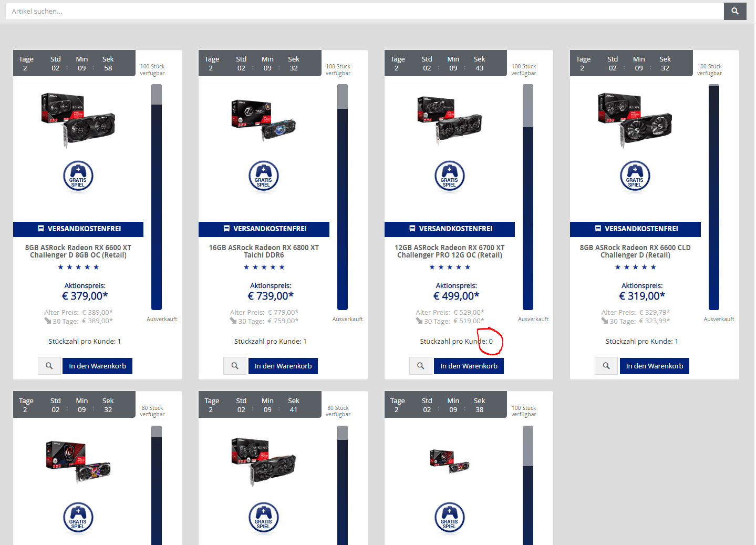
Task: Click stock progress bar of RX 6600 CLD
Action: pyautogui.click(x=714, y=197)
